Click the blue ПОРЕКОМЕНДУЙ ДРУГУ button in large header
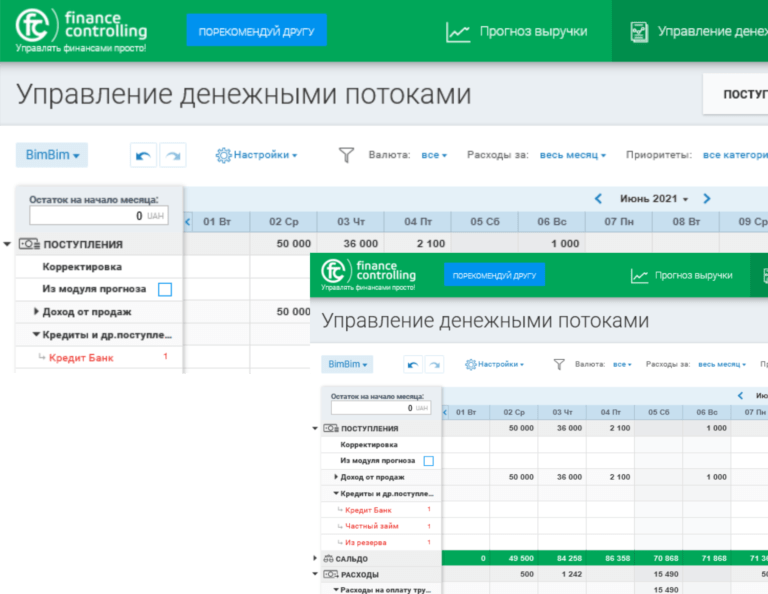This screenshot has width=768, height=594. pyautogui.click(x=256, y=30)
